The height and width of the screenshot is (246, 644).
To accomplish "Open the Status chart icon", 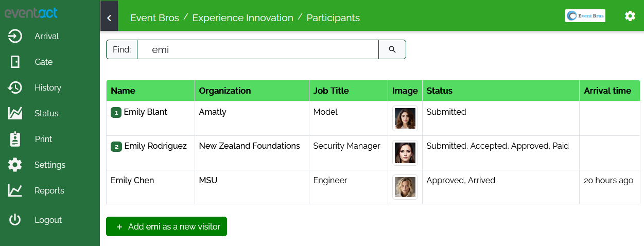I will pos(15,113).
